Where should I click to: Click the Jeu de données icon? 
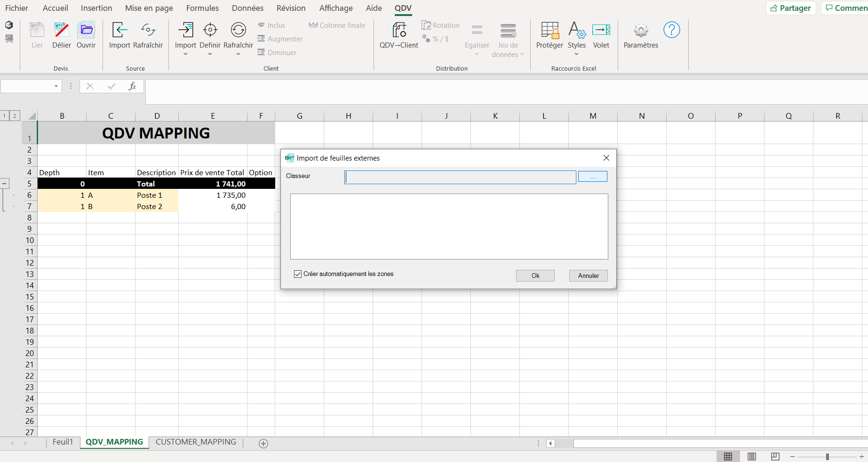[508, 31]
